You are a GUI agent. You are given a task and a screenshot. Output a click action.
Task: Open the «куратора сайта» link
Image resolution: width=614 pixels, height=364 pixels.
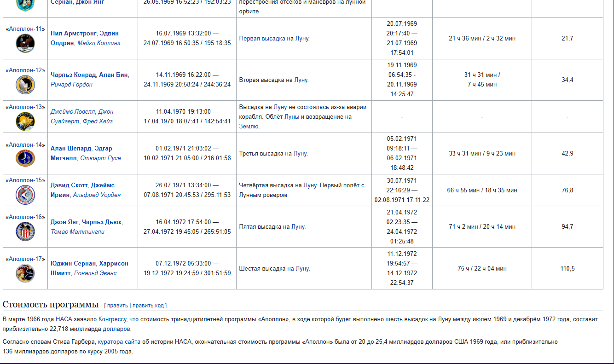coord(119,342)
